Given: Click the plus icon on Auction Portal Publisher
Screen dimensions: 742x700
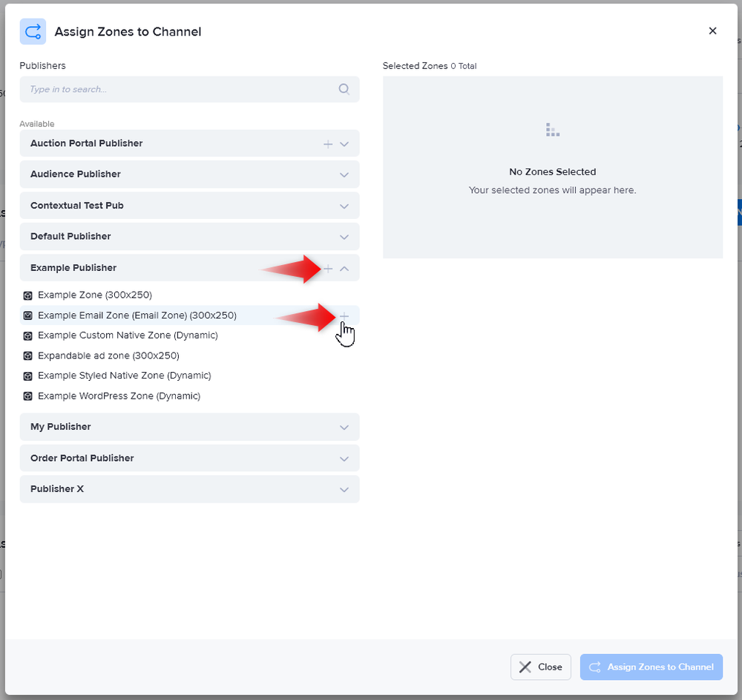Looking at the screenshot, I should (328, 144).
